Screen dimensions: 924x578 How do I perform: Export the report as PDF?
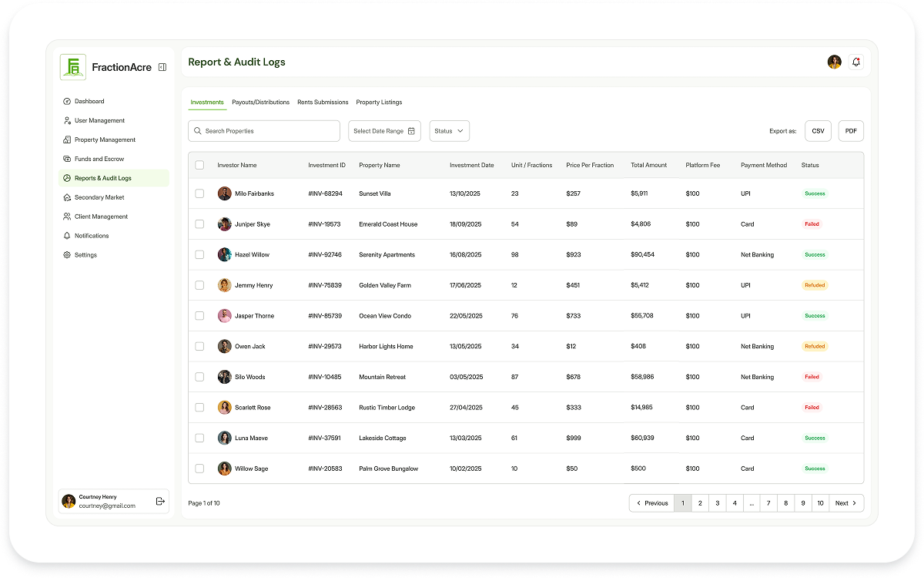click(x=851, y=131)
